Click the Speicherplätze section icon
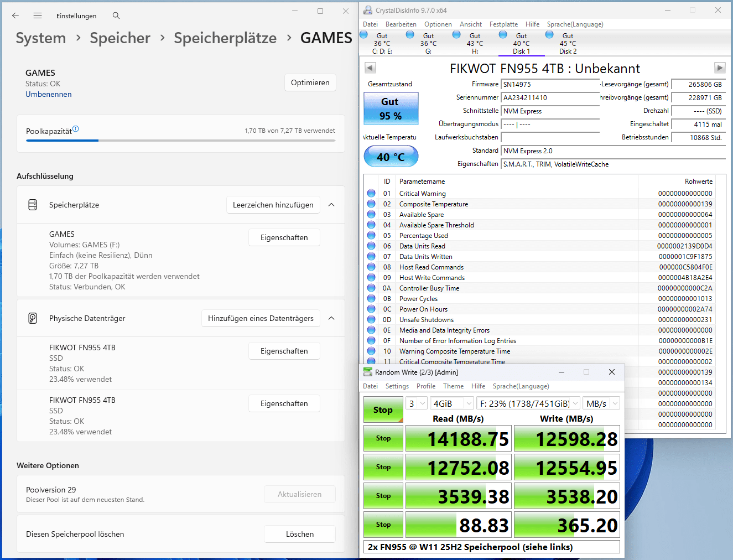Screen dimensions: 733x560 33,205
